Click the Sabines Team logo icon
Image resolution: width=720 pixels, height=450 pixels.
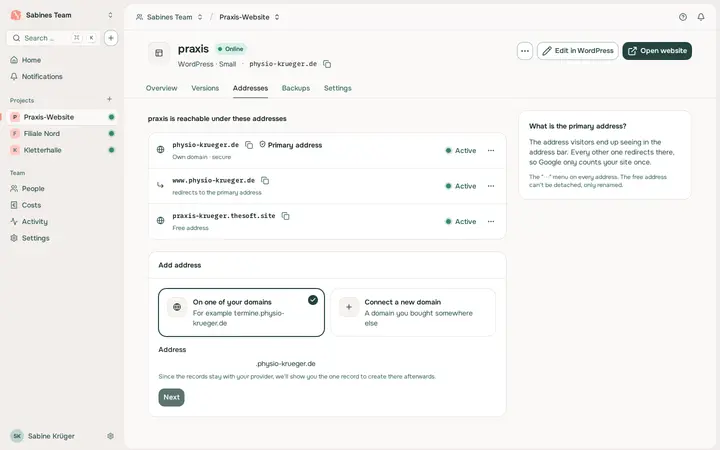16,15
